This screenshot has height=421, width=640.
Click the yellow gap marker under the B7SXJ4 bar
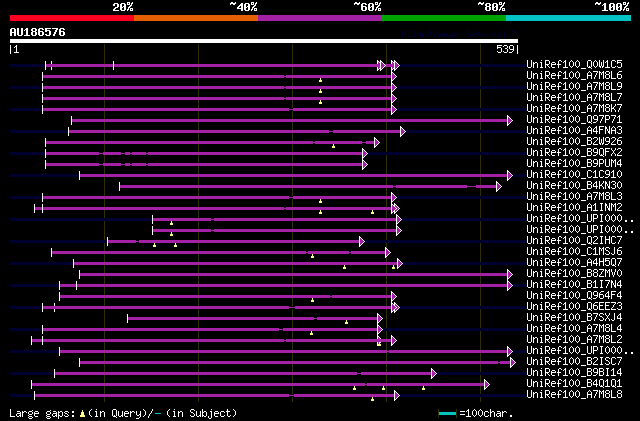click(347, 323)
